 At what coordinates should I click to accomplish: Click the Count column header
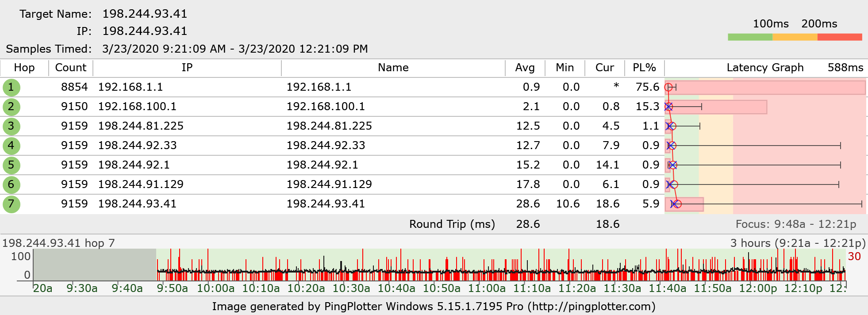pyautogui.click(x=70, y=68)
